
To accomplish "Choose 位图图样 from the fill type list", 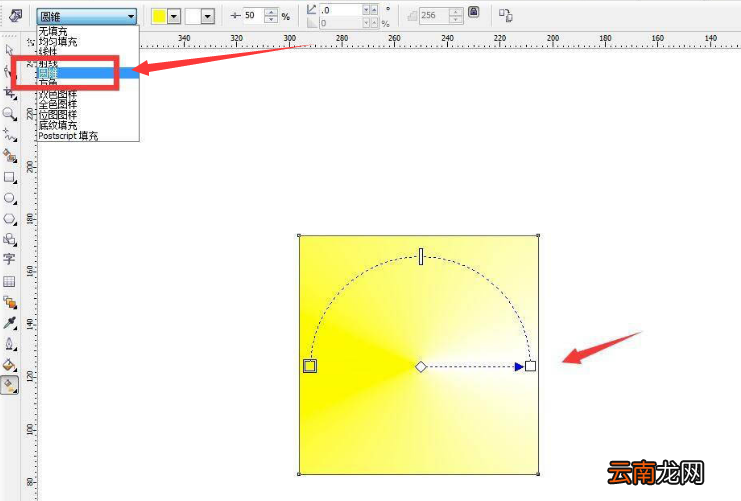I will click(58, 115).
